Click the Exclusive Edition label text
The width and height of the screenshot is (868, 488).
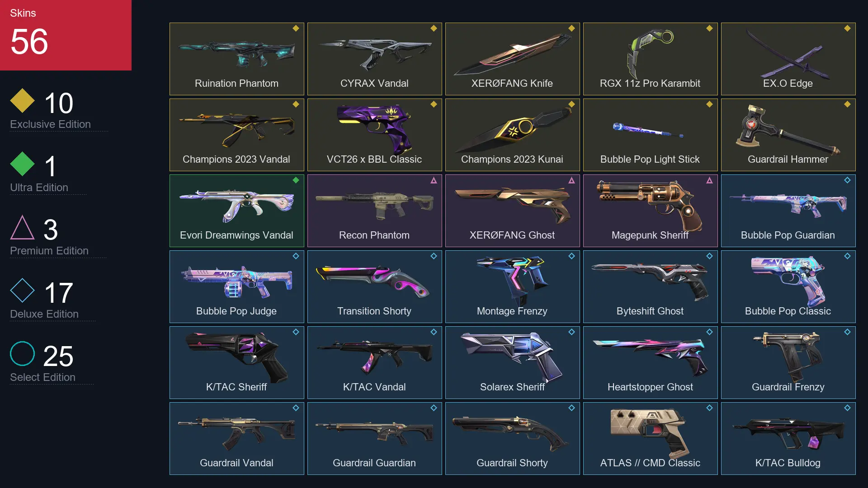(x=50, y=124)
